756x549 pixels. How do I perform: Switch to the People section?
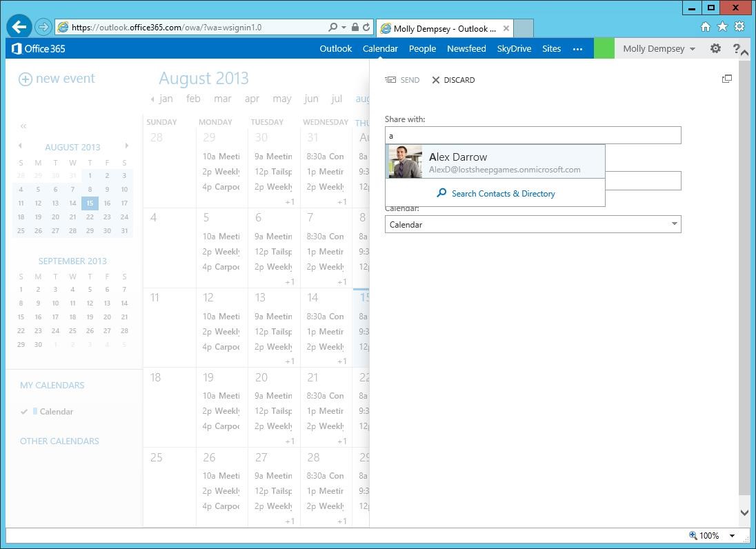coord(422,48)
